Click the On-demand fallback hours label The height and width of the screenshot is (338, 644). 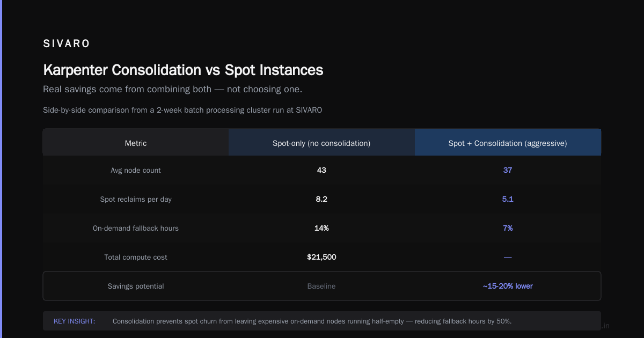136,228
